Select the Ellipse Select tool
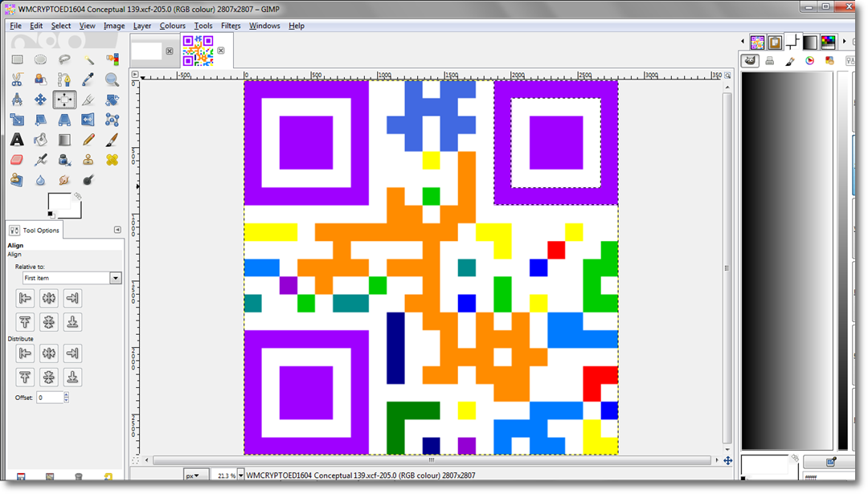The height and width of the screenshot is (494, 868). pyautogui.click(x=40, y=59)
